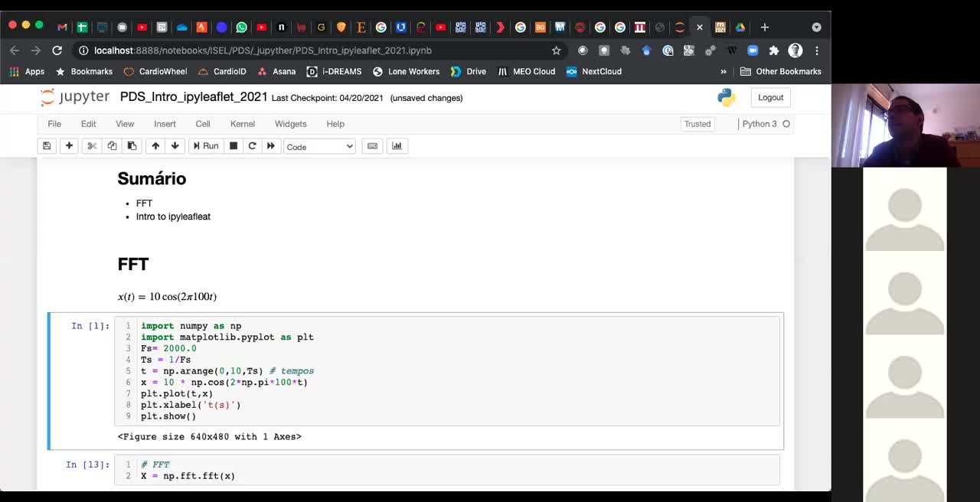Open the overflow bookmarks chevron
This screenshot has height=502, width=980.
click(x=724, y=71)
